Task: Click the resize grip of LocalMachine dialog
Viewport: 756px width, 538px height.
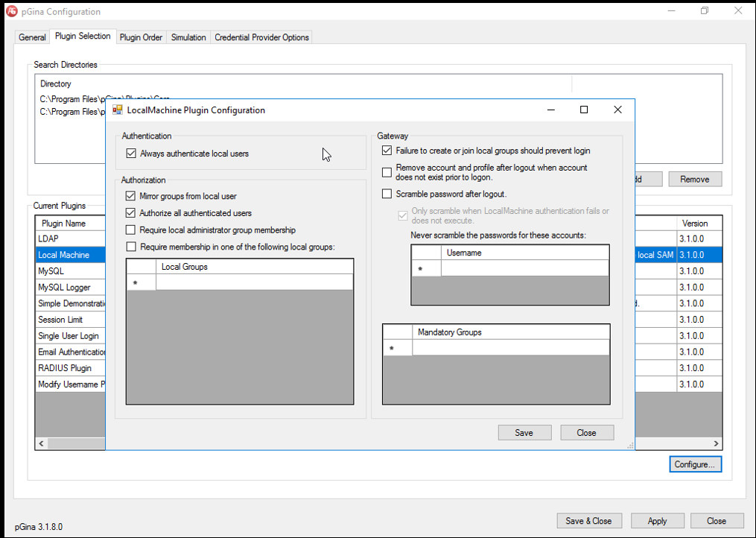Action: click(x=630, y=446)
